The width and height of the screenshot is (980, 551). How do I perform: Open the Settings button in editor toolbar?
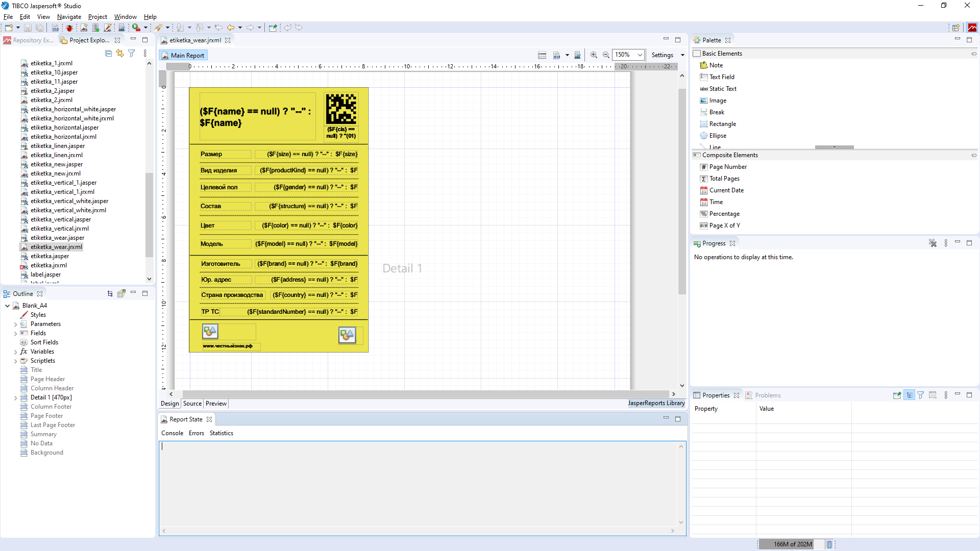663,55
